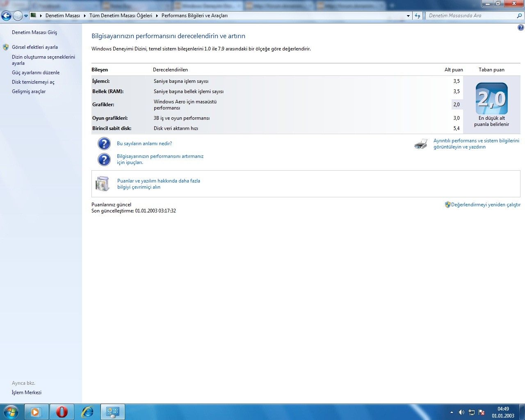Click the Control Panel taskbar button
Image resolution: width=525 pixels, height=420 pixels.
coord(113,412)
